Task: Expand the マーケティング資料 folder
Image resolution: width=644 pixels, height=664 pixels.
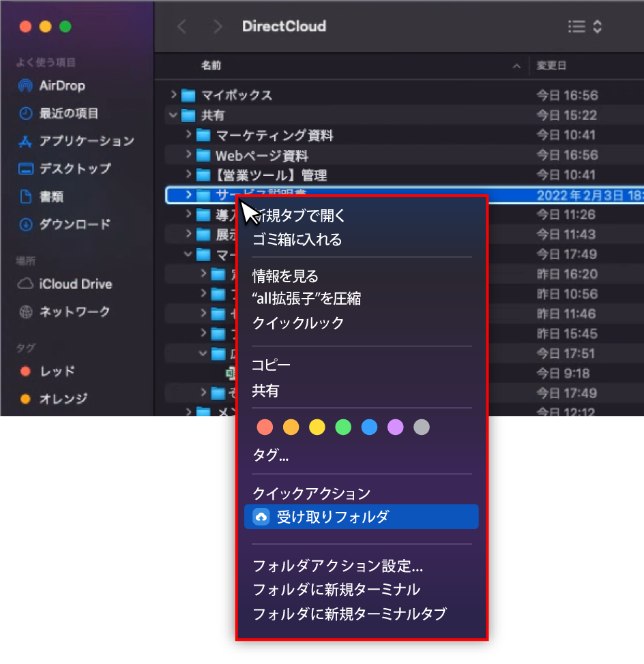Action: [x=188, y=134]
